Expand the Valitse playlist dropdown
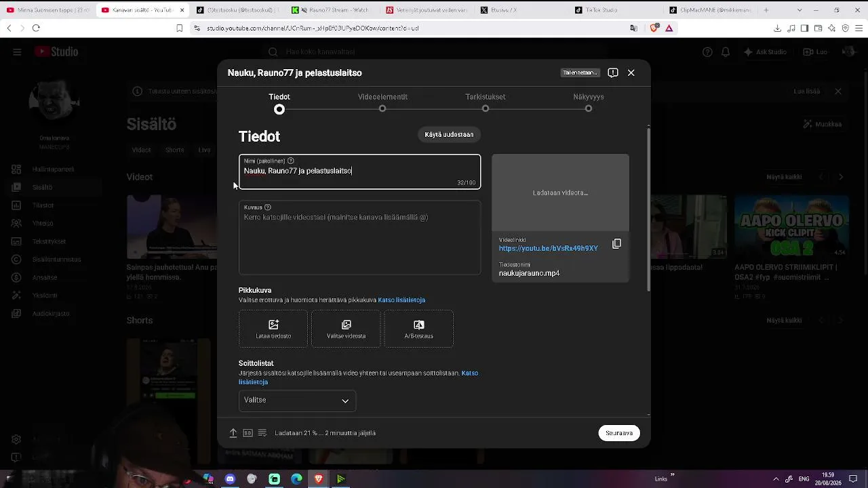 click(x=297, y=401)
